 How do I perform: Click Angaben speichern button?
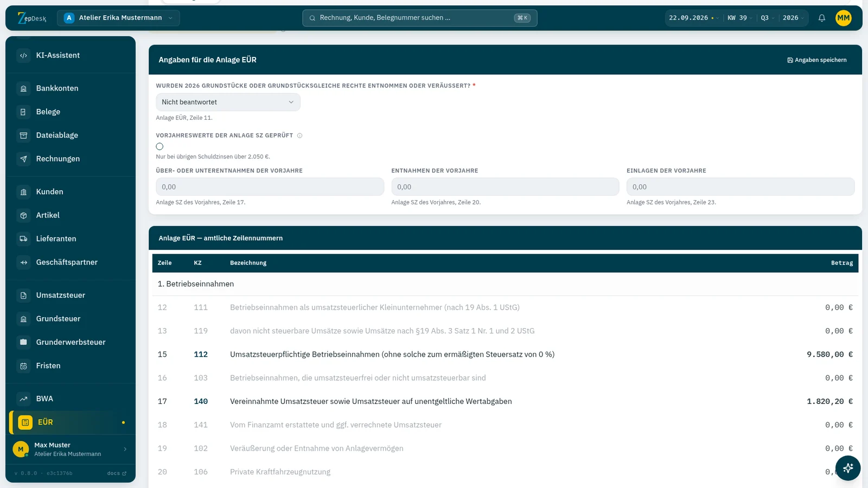(817, 60)
